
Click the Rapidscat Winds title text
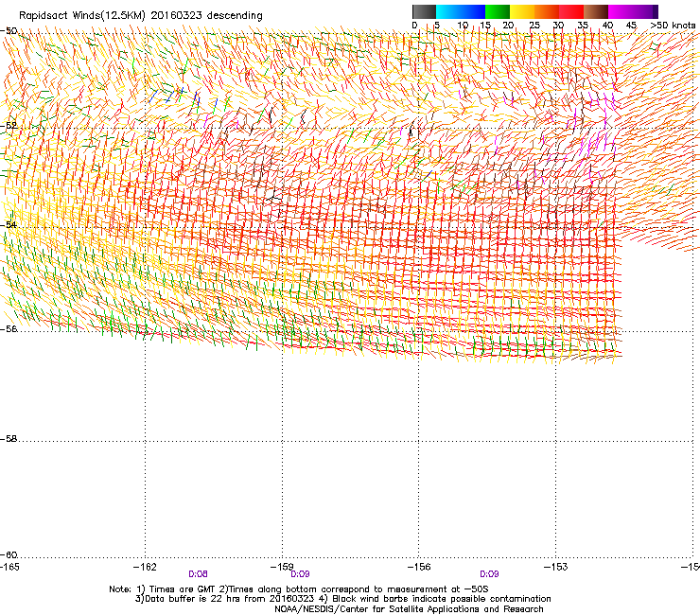point(141,16)
